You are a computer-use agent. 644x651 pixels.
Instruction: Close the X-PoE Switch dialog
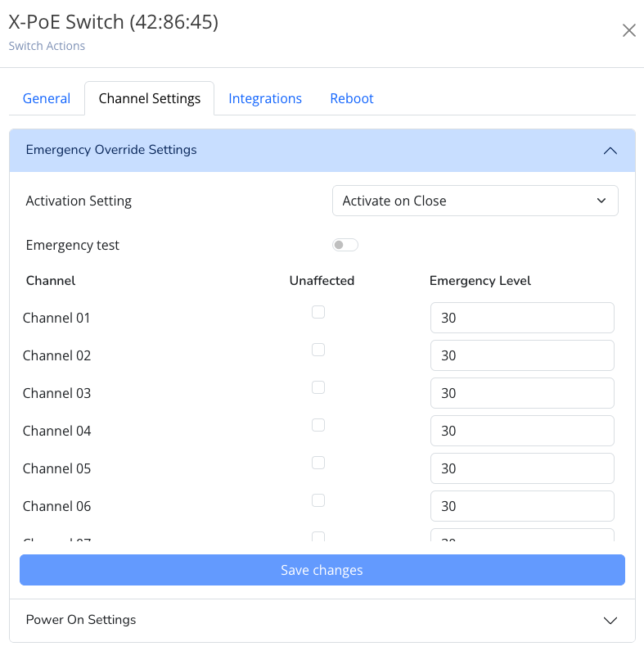pyautogui.click(x=628, y=31)
